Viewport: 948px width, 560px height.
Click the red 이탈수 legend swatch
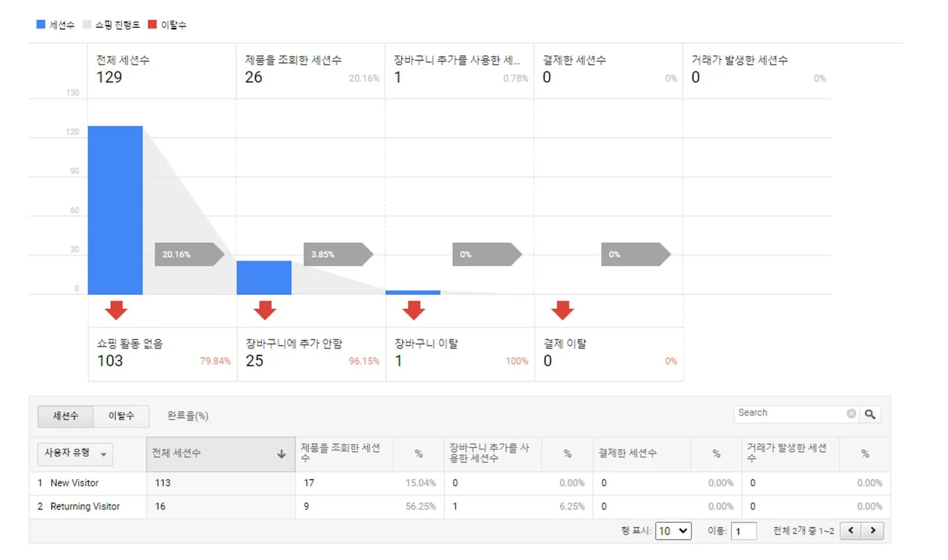coord(152,25)
